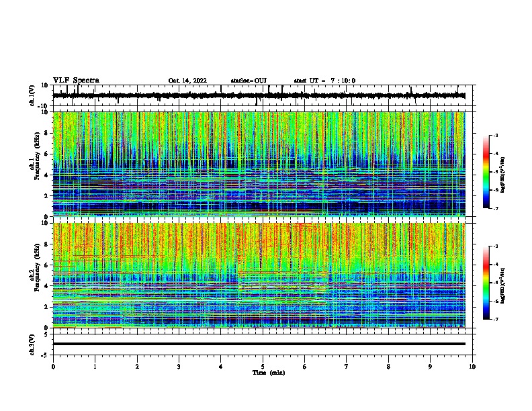This screenshot has width=532, height=411.
Task: Click the "8" kHz tick of ch.1 spectrogram
Action: (47, 133)
